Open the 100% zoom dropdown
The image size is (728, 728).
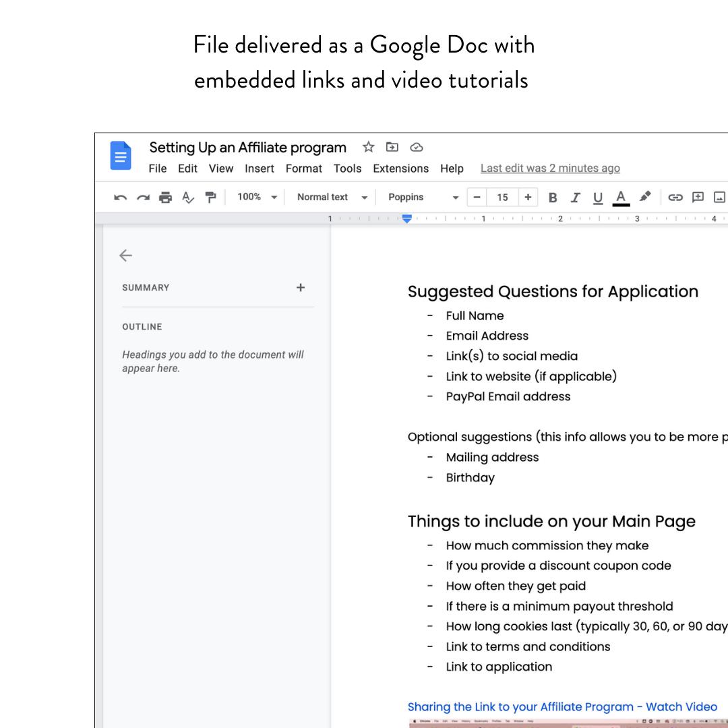tap(257, 197)
